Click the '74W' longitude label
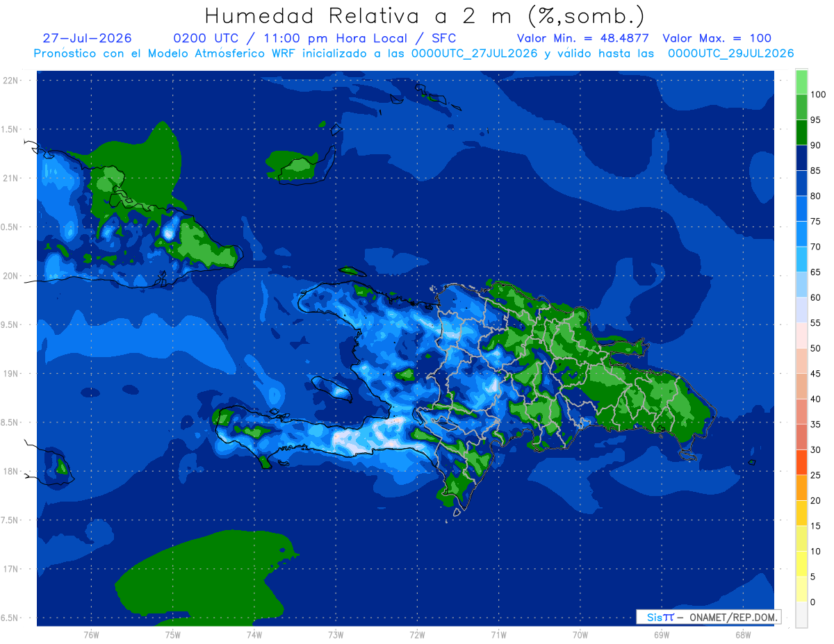Viewport: 834px width, 644px height. pyautogui.click(x=254, y=635)
